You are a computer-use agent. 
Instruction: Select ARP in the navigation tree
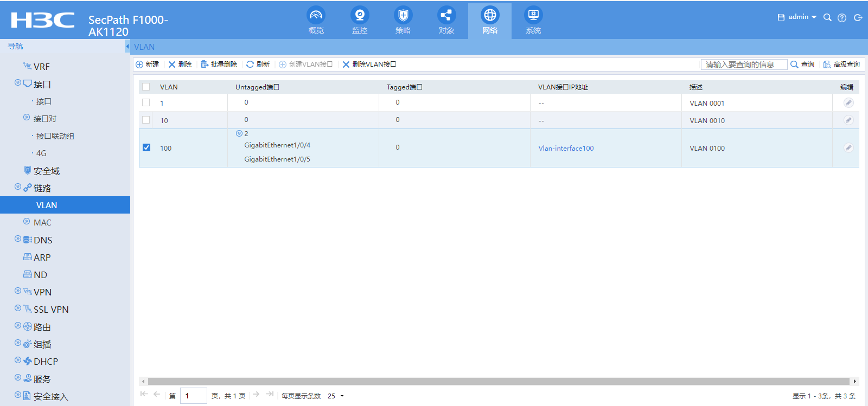tap(42, 257)
